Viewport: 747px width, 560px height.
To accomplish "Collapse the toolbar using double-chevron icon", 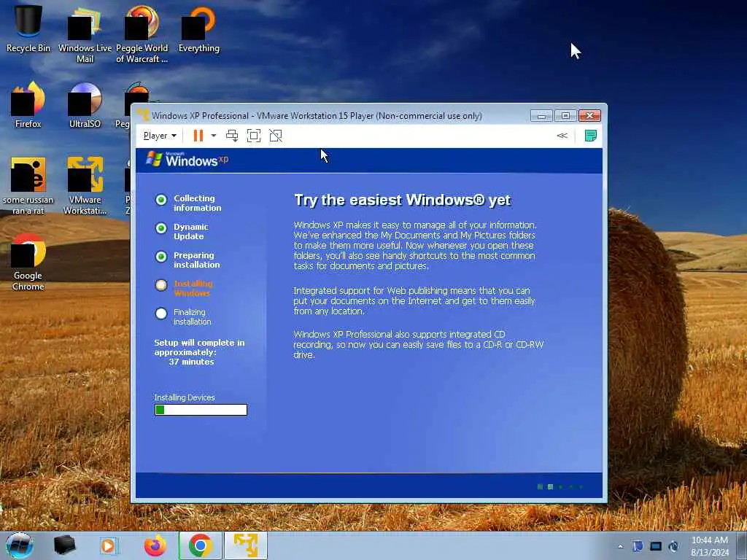I will [x=562, y=136].
